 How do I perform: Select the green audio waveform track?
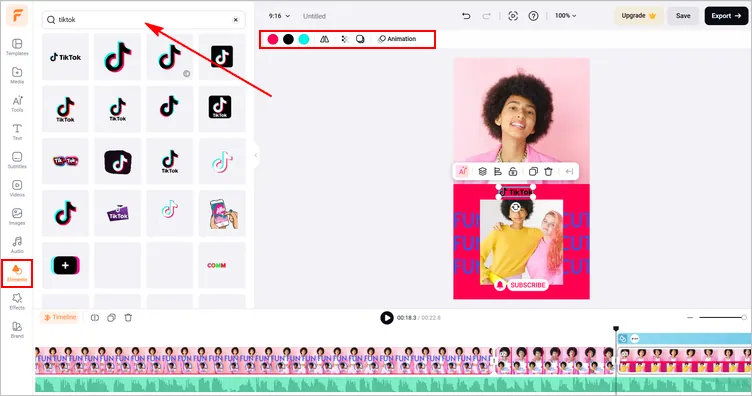coord(393,385)
